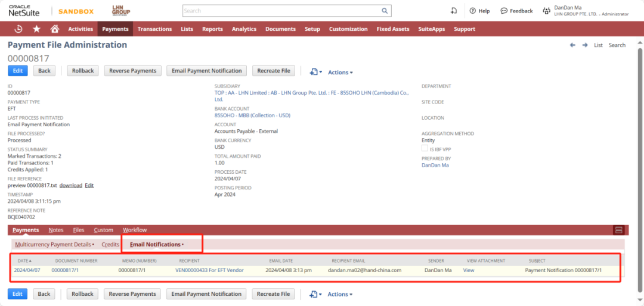Open the Transactions menu
The image size is (644, 306).
click(154, 29)
